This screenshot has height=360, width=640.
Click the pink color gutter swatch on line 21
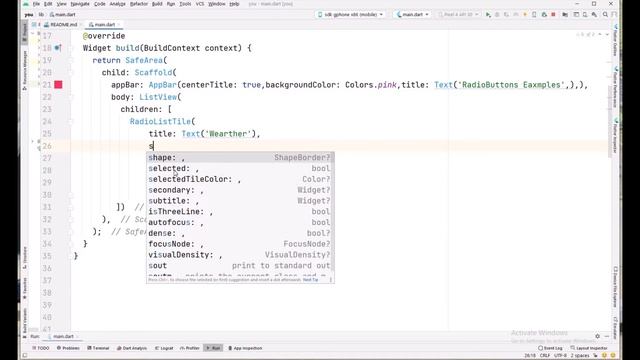[58, 84]
